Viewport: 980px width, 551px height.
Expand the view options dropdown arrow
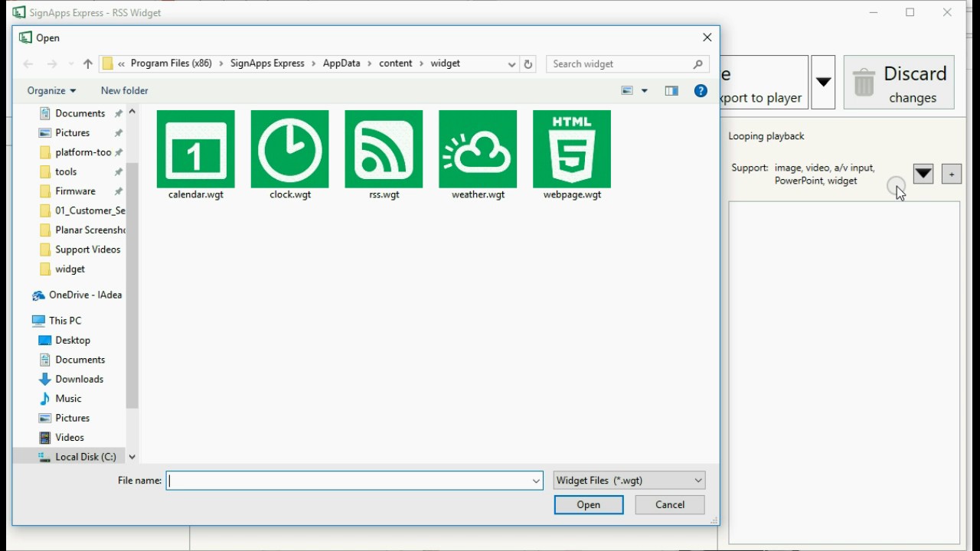click(x=645, y=90)
